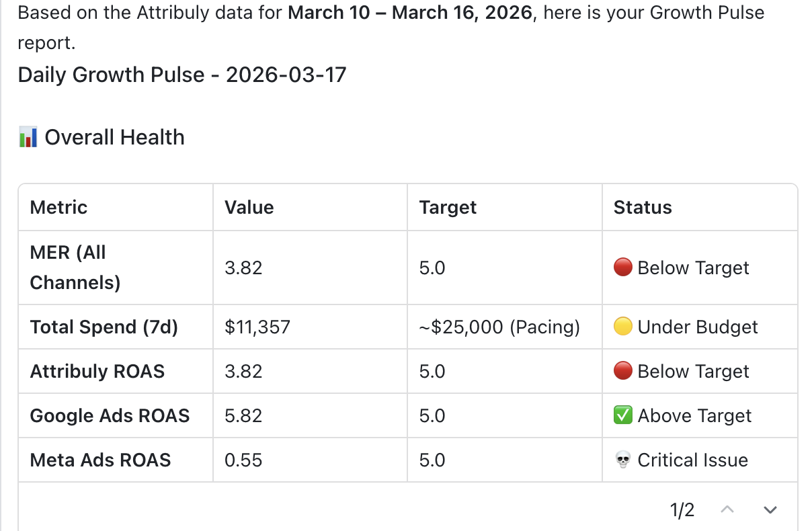This screenshot has width=812, height=531.
Task: Click the bar chart icon beside Overall Health
Action: [28, 138]
